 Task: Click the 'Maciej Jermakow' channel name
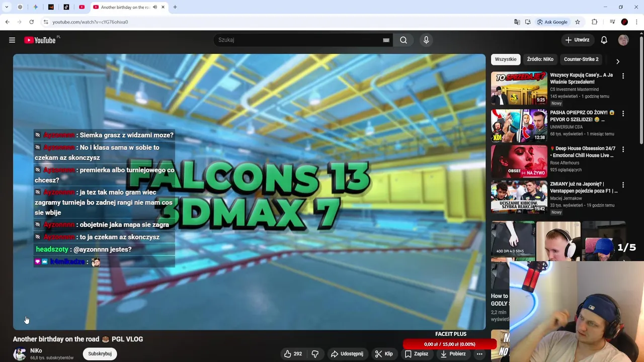click(566, 199)
